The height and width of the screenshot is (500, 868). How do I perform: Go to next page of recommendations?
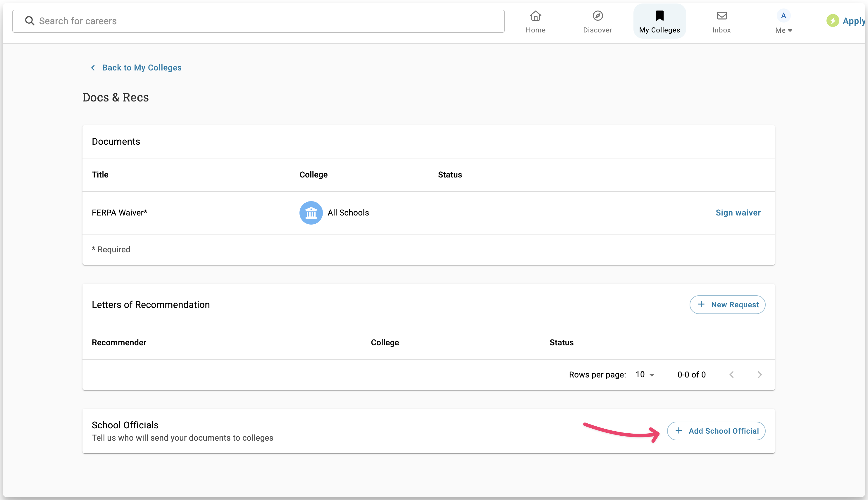coord(759,375)
